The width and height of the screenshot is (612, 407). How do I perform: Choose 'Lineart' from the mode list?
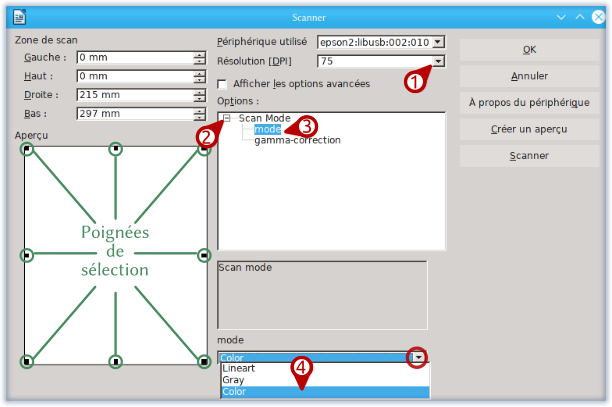tap(238, 369)
